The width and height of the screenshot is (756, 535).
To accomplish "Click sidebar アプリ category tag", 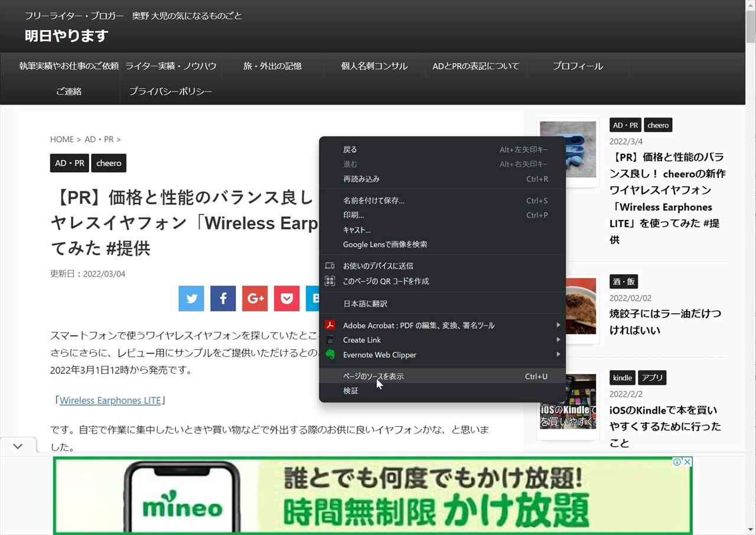I will [652, 378].
